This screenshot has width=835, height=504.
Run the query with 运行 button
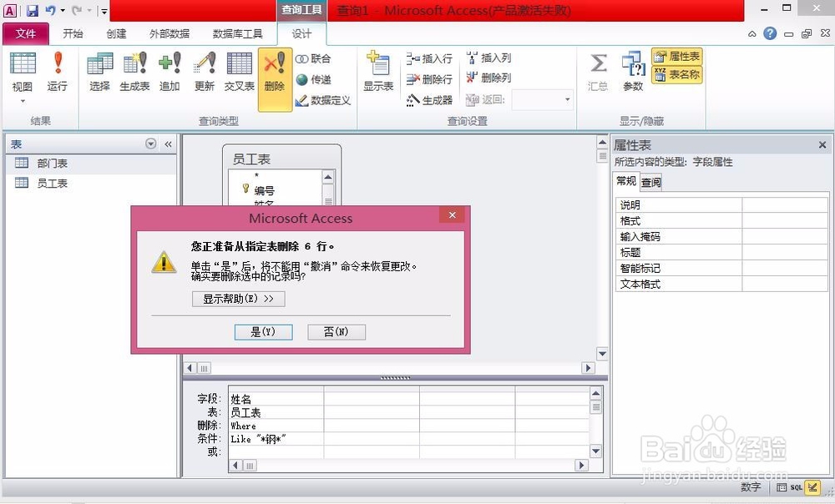[x=58, y=72]
